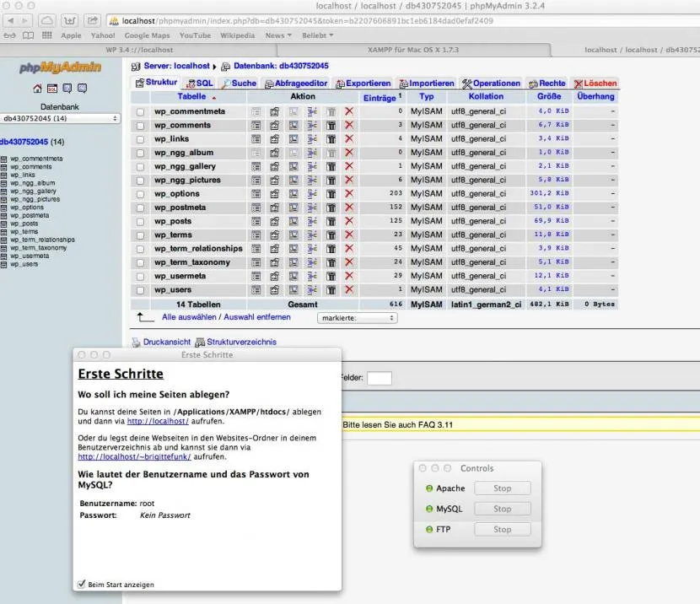Select wp_options row checkbox
This screenshot has height=604, width=700.
pyautogui.click(x=140, y=195)
